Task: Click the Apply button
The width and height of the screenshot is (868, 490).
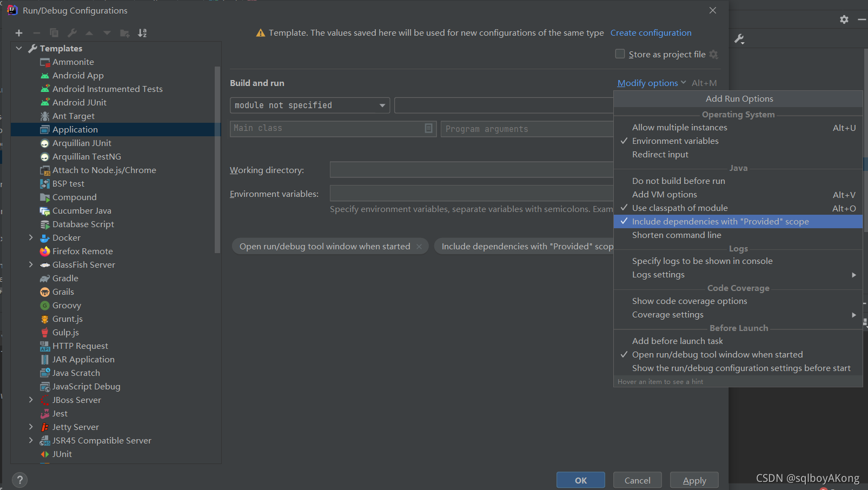Action: (x=694, y=480)
